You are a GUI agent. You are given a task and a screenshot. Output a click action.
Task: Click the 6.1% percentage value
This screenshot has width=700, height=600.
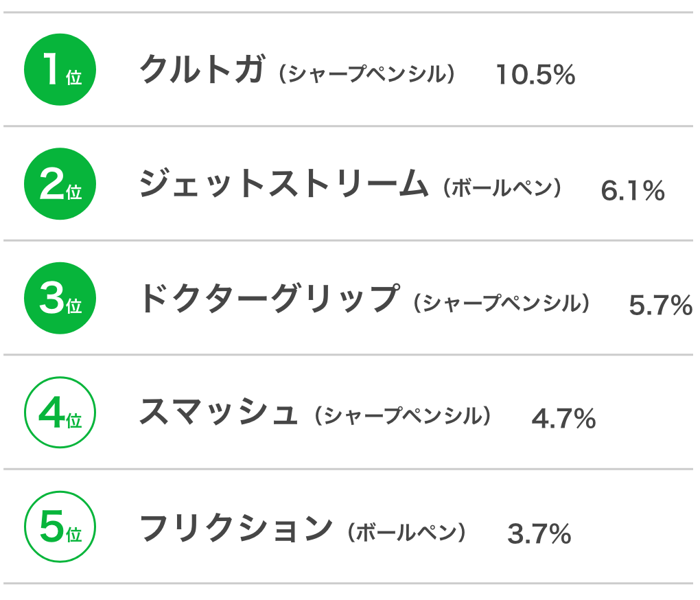(x=633, y=191)
